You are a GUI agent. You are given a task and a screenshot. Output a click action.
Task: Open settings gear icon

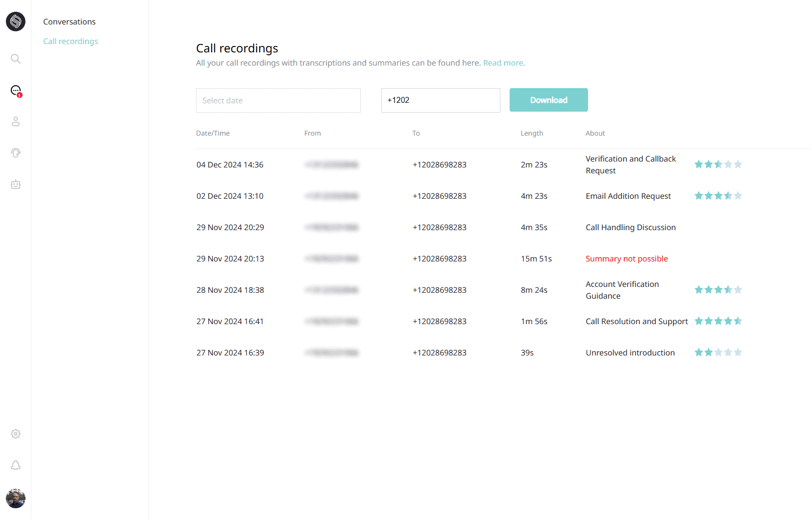(16, 434)
